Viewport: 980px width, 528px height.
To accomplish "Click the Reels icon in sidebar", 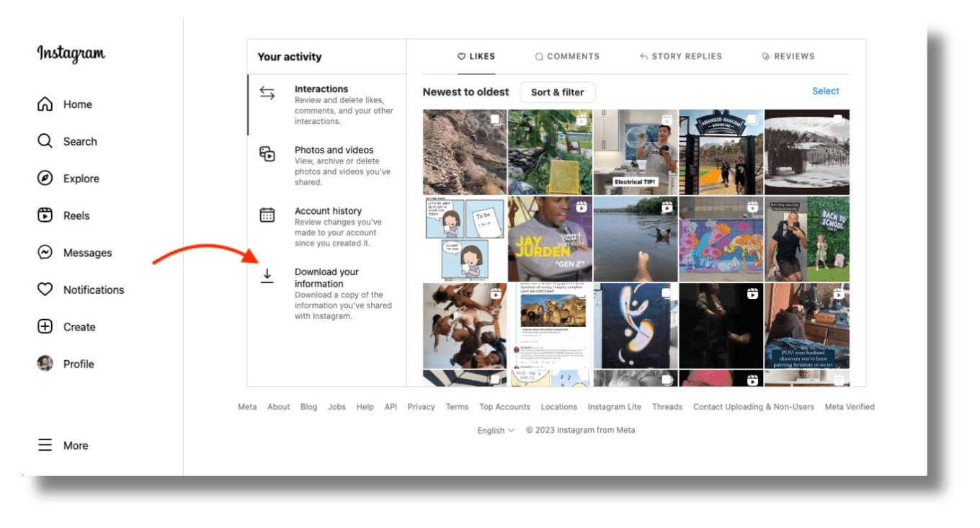I will [45, 215].
